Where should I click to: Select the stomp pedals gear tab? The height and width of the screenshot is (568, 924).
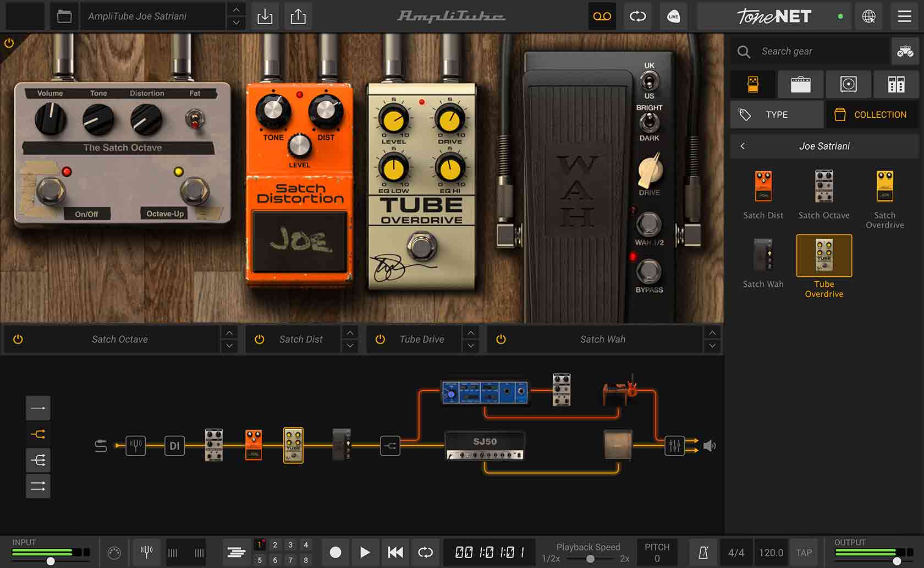[x=753, y=84]
